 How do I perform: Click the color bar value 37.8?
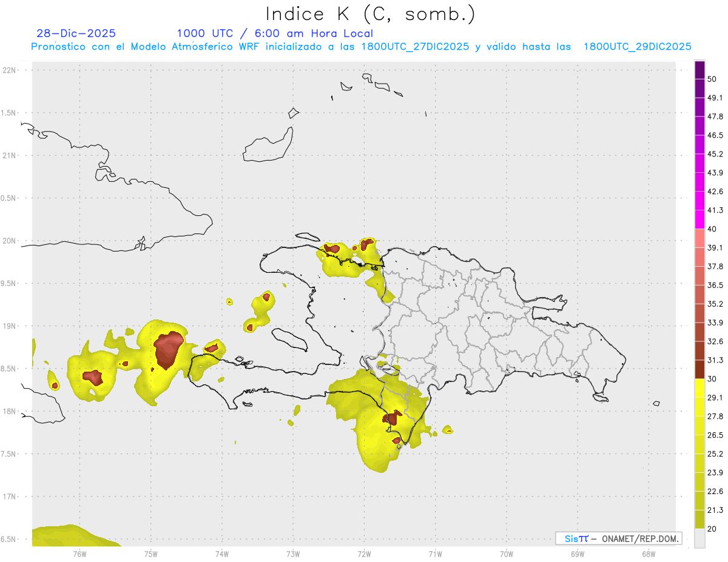[715, 266]
